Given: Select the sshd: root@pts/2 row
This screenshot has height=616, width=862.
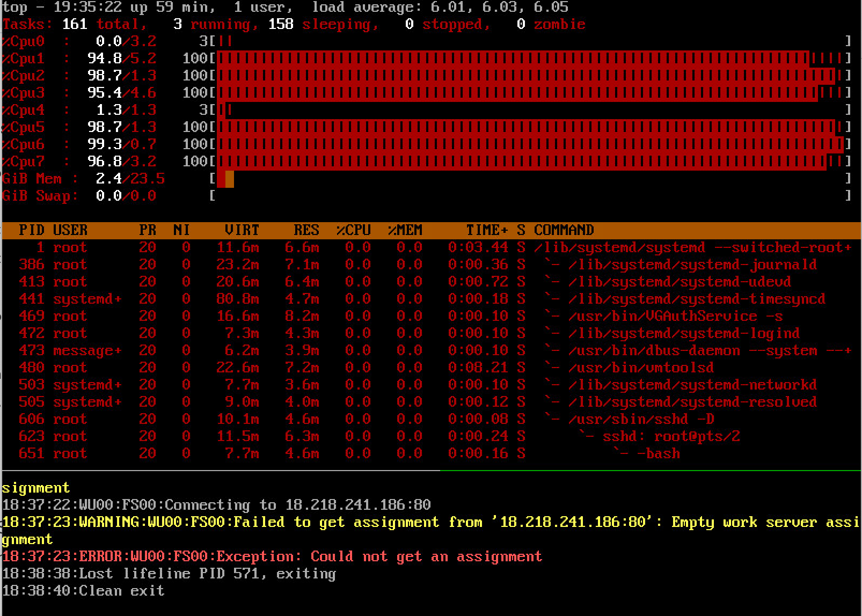Looking at the screenshot, I should (x=432, y=436).
